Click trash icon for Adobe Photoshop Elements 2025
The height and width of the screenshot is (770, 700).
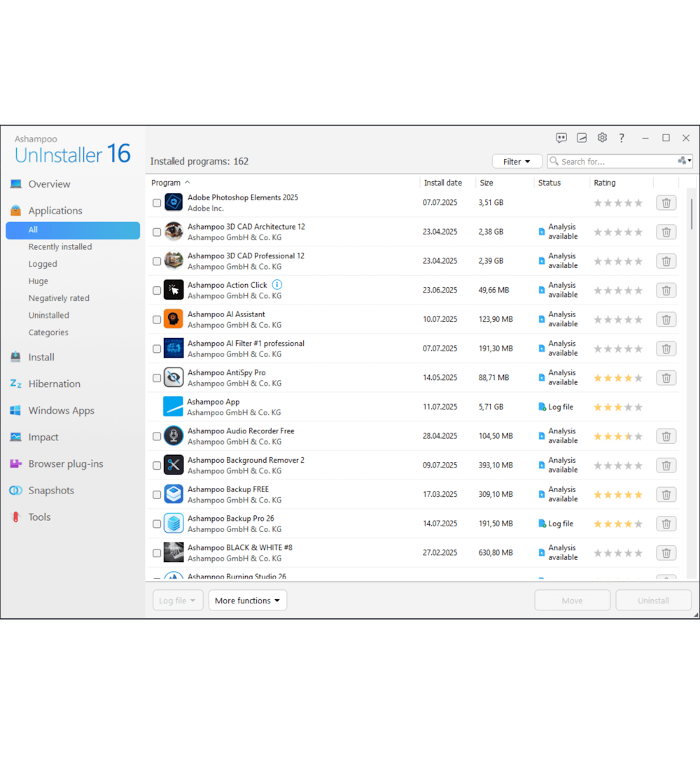tap(666, 203)
